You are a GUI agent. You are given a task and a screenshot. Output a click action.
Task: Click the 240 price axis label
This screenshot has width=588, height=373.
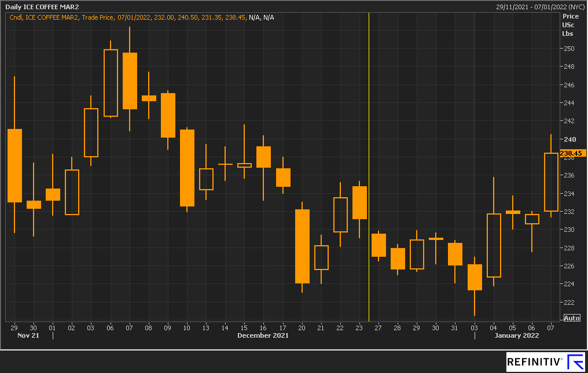(x=569, y=139)
